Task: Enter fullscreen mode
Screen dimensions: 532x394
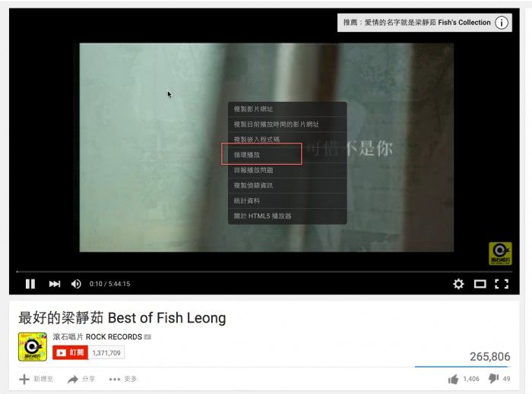Action: click(x=502, y=284)
